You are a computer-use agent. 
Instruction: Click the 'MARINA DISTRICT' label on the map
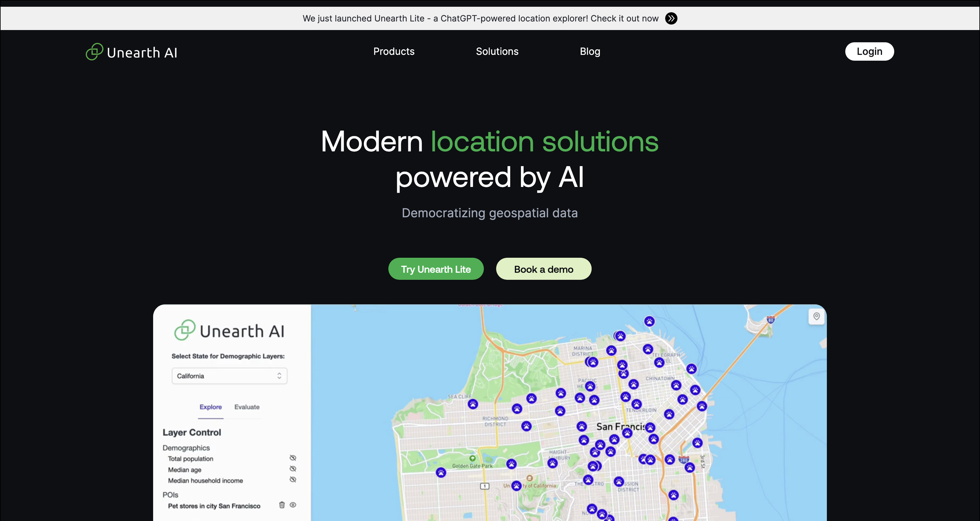click(582, 351)
